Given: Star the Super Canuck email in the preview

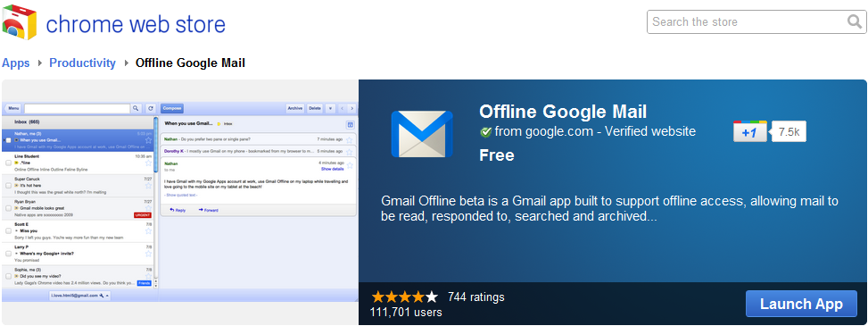Looking at the screenshot, I should pos(148,186).
